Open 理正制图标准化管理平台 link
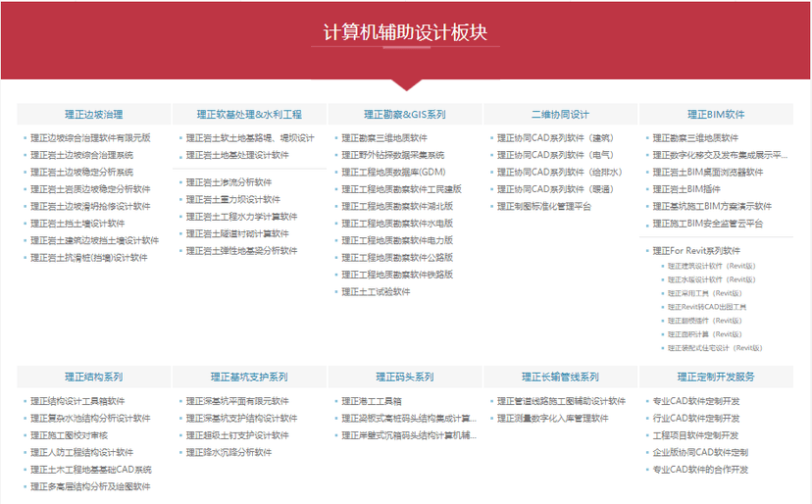The height and width of the screenshot is (504, 812). point(544,206)
